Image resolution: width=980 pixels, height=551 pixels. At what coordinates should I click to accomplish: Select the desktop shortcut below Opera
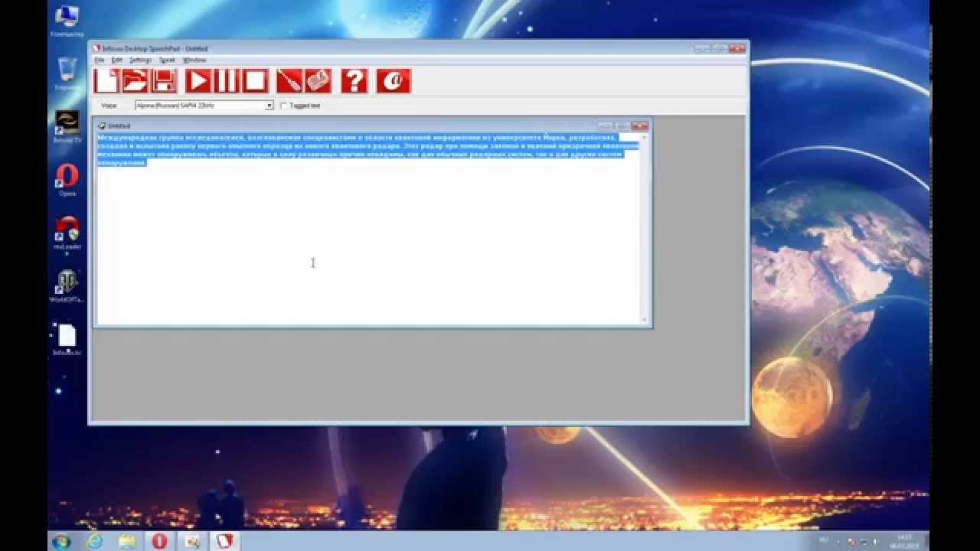click(67, 233)
